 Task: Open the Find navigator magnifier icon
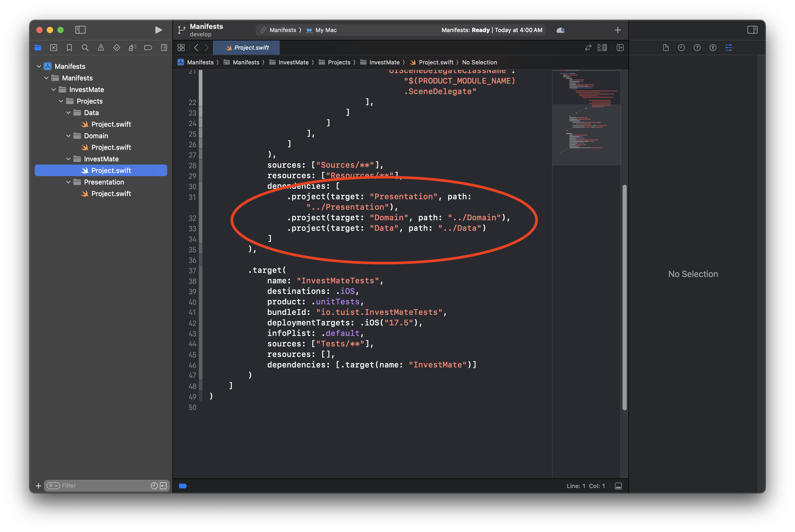[x=85, y=48]
